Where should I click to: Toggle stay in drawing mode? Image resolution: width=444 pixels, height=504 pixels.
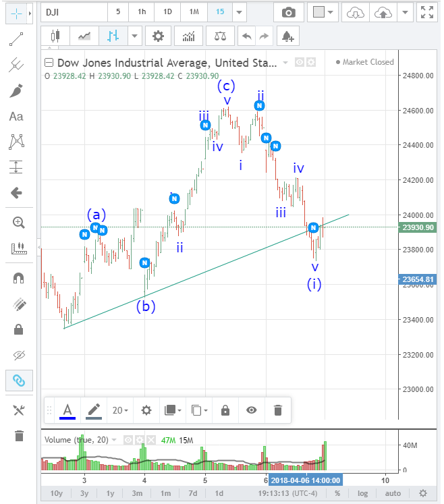point(19,304)
